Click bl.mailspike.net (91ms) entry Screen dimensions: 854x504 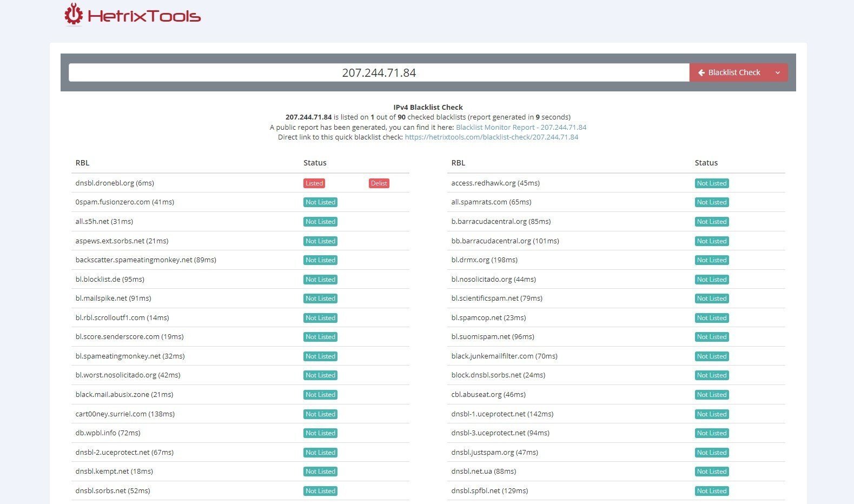pos(113,298)
